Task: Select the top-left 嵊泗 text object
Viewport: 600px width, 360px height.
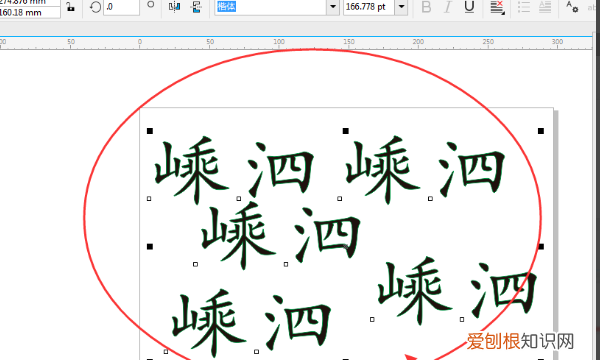Action: [x=234, y=169]
